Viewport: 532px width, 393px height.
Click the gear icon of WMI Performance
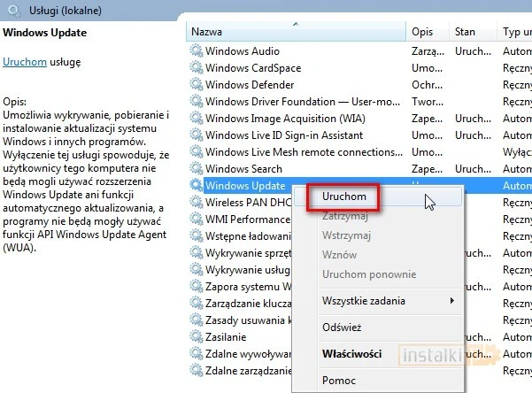pos(197,219)
